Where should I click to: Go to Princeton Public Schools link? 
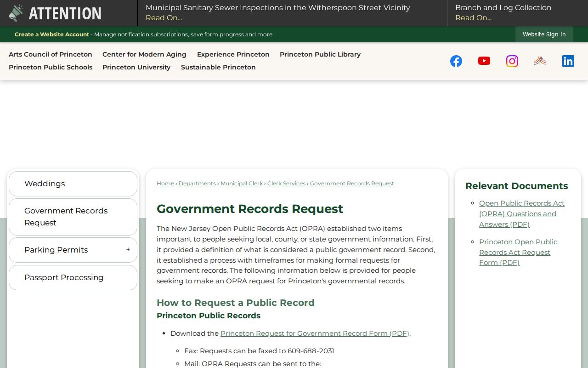[51, 67]
